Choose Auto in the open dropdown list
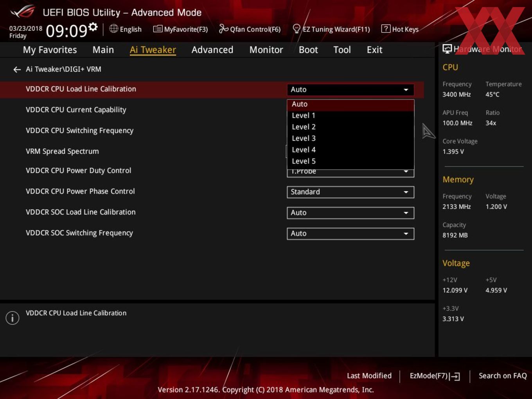The height and width of the screenshot is (399, 532). (x=350, y=104)
